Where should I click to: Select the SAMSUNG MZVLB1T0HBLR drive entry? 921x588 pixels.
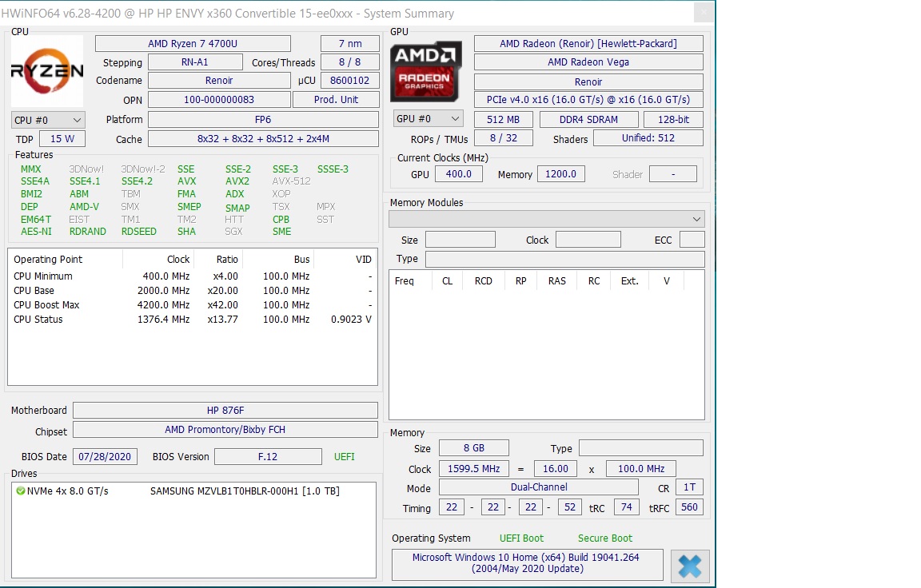pos(245,491)
